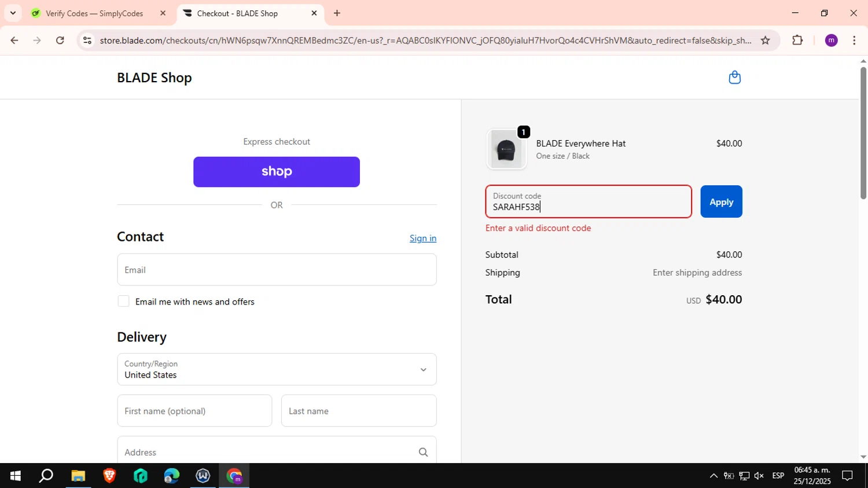
Task: Enable Email me with news and offers
Action: click(x=123, y=301)
